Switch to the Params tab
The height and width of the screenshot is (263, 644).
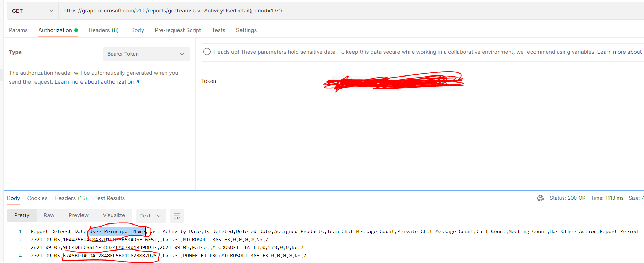[x=18, y=30]
